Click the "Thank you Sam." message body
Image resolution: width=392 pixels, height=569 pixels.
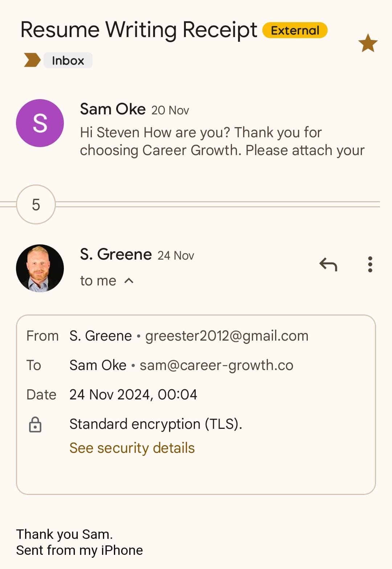65,534
